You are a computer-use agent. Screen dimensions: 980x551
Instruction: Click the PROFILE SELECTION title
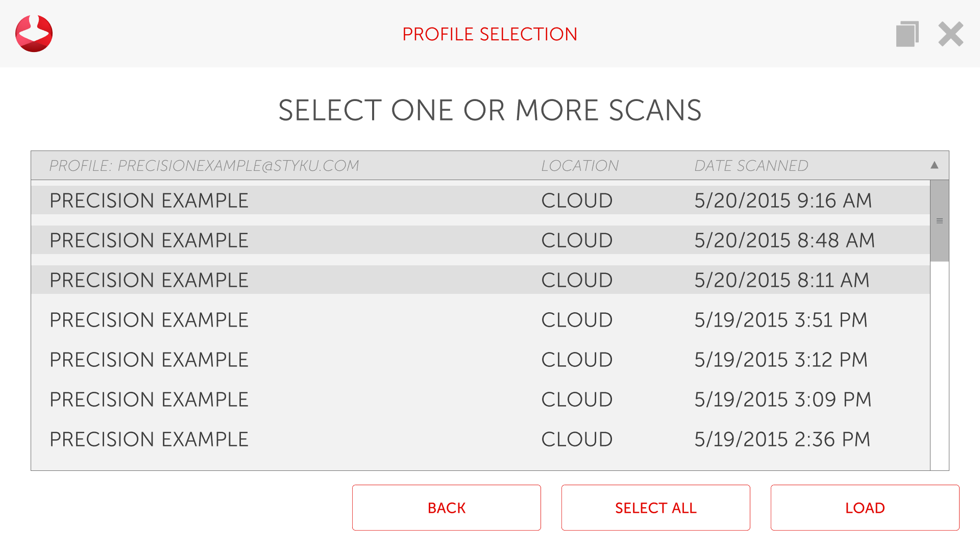tap(489, 34)
